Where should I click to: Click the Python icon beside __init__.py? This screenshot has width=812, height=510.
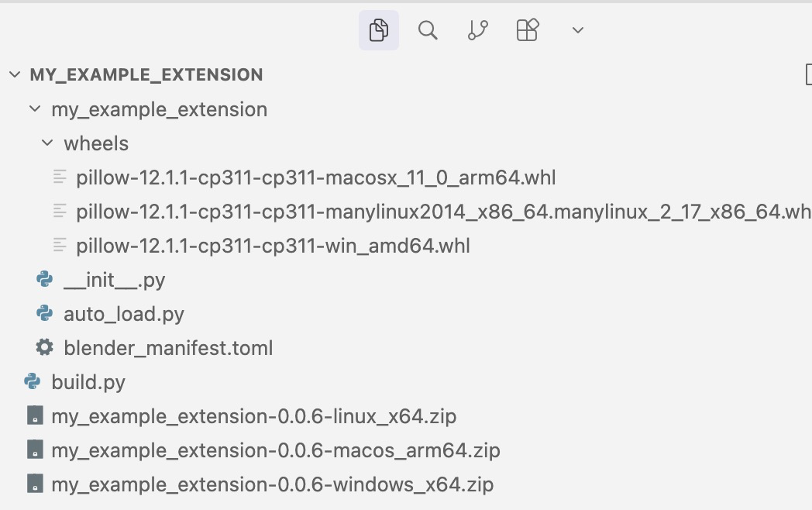tap(45, 280)
